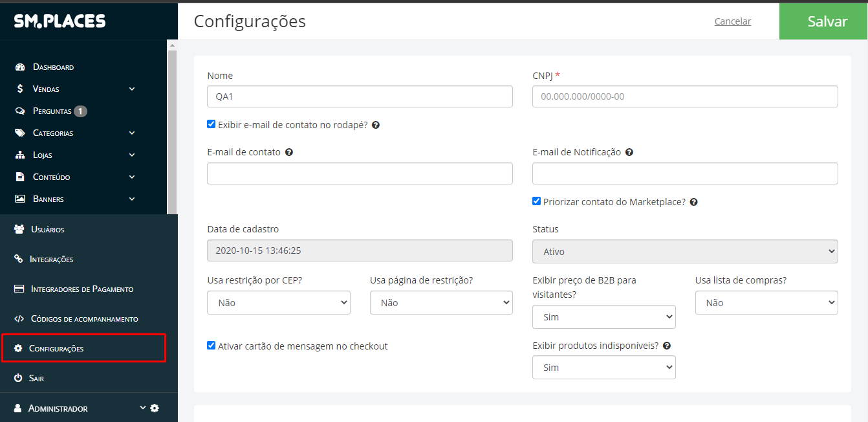Image resolution: width=868 pixels, height=422 pixels.
Task: Click the E-mail de Notificação input field
Action: point(685,173)
